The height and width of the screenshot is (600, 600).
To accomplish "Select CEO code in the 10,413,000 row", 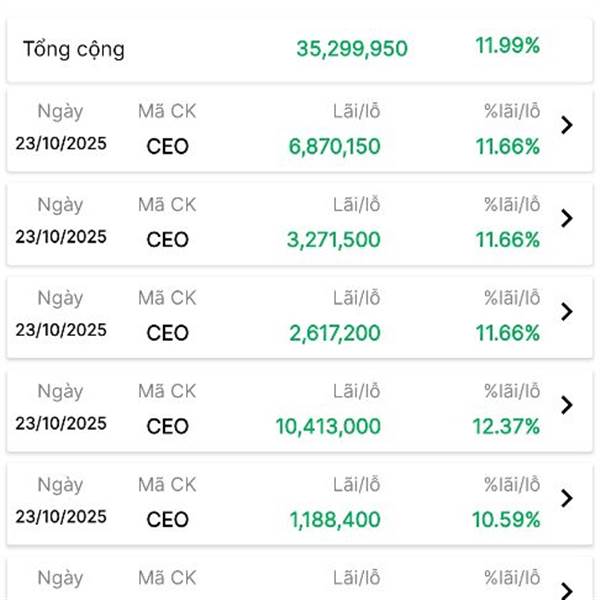I will (167, 426).
